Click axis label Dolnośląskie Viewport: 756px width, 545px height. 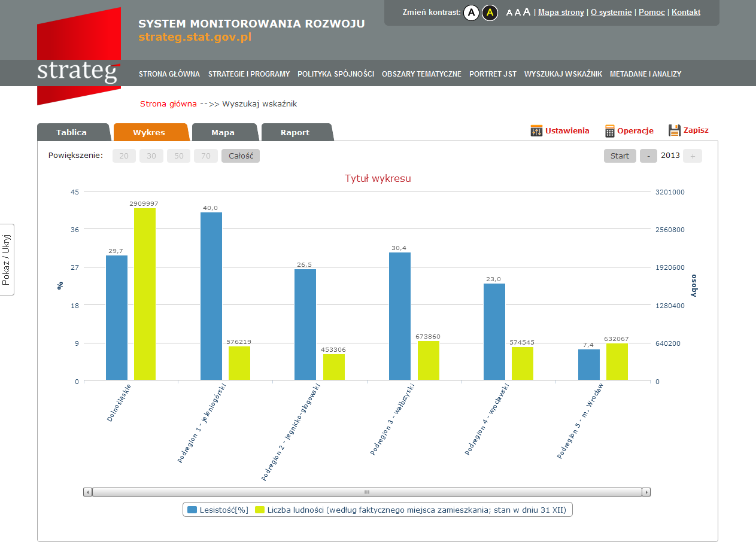pos(120,403)
